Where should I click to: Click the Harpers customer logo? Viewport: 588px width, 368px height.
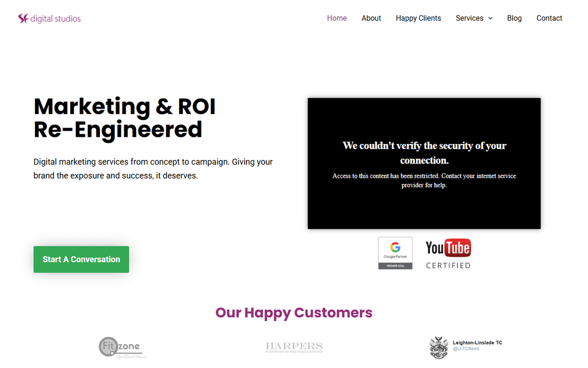(x=294, y=347)
